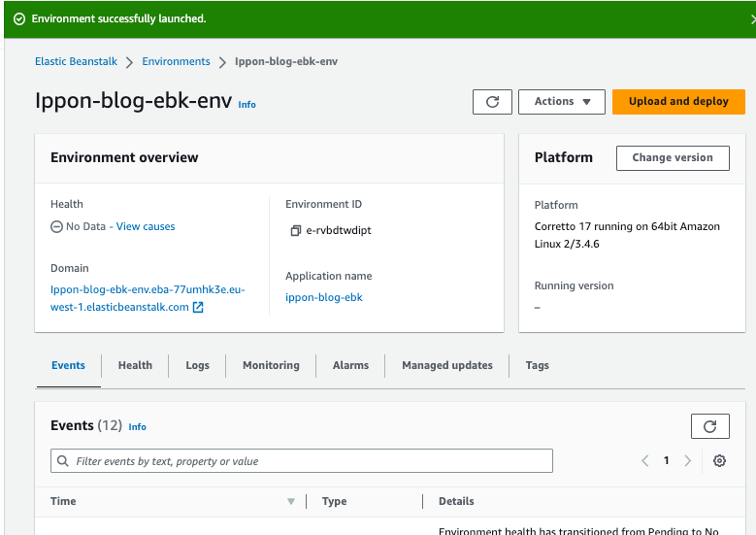Go to previous events page arrow
This screenshot has height=535, width=756.
click(645, 461)
